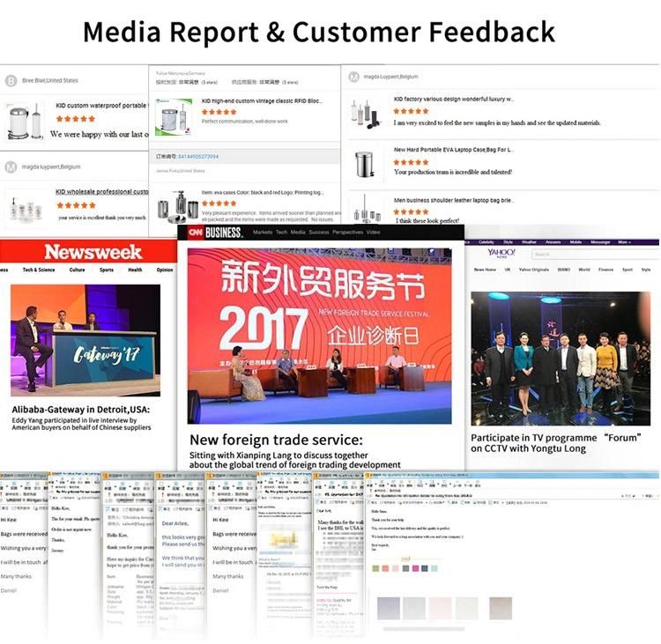The width and height of the screenshot is (661, 644).
Task: Click the pink color swatch in email
Action: pos(415,568)
